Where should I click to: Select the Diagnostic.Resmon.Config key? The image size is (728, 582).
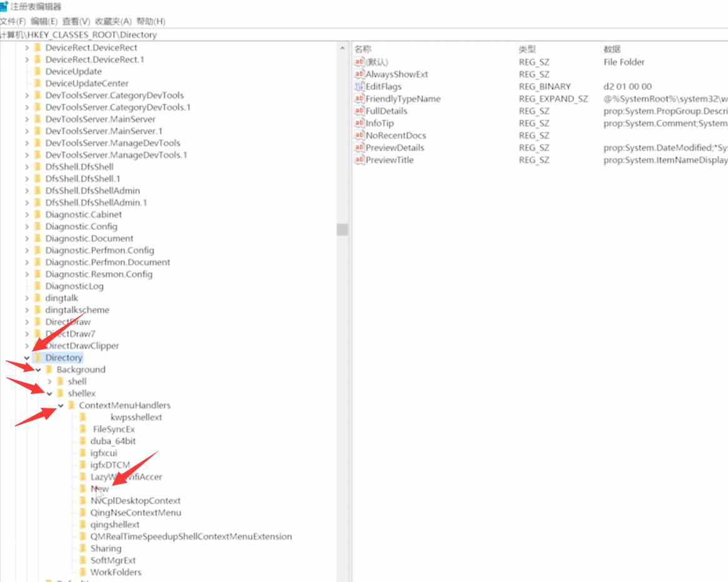click(x=99, y=274)
